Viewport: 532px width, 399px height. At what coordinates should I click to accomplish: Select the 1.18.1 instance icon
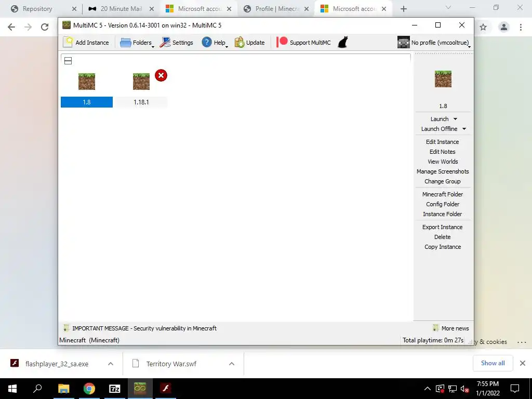coord(141,82)
